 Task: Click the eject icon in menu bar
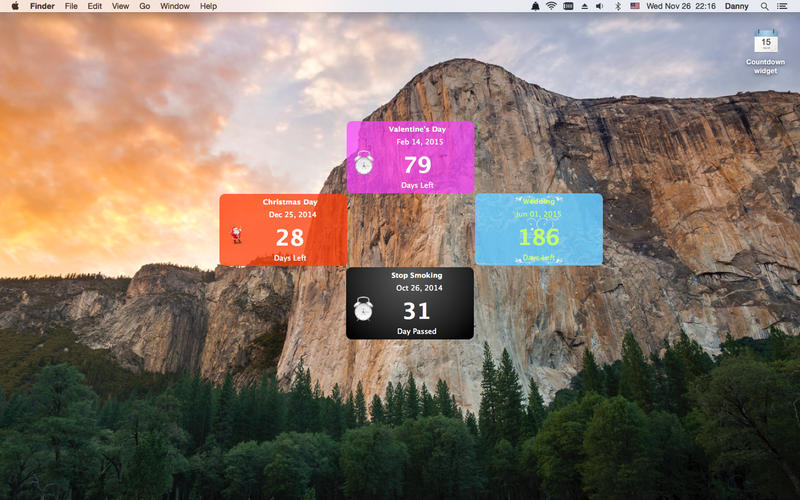coord(584,6)
